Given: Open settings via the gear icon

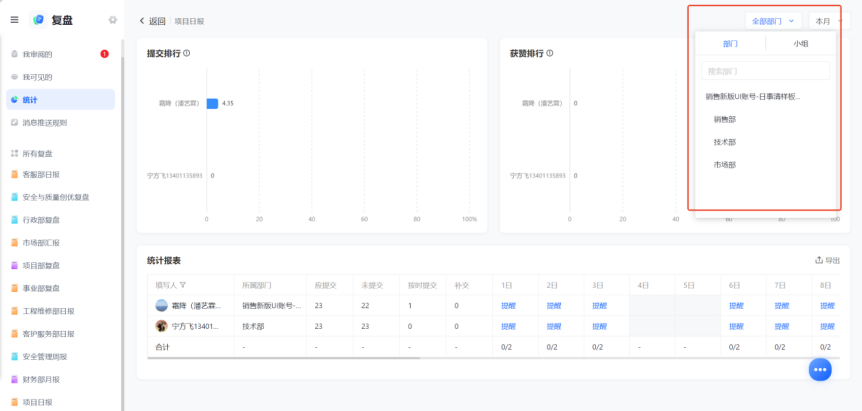Looking at the screenshot, I should click(113, 20).
